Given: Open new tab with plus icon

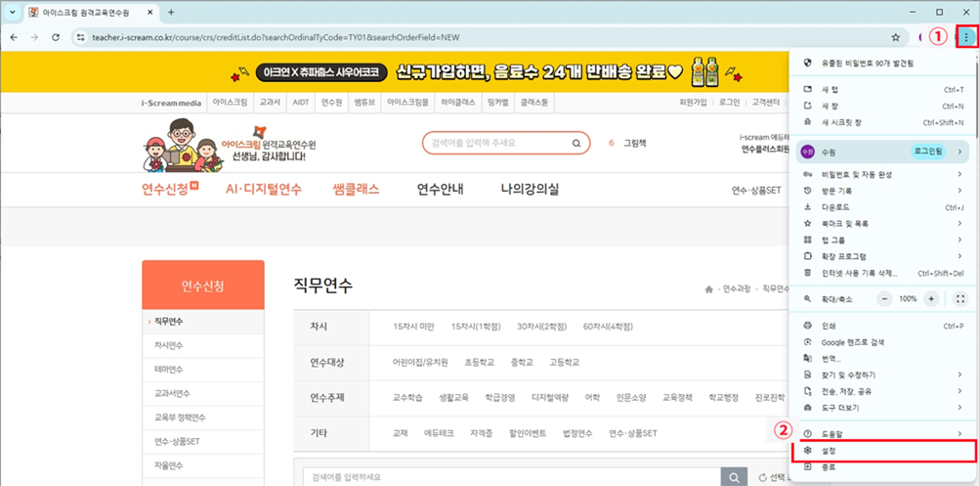Looking at the screenshot, I should (x=171, y=12).
